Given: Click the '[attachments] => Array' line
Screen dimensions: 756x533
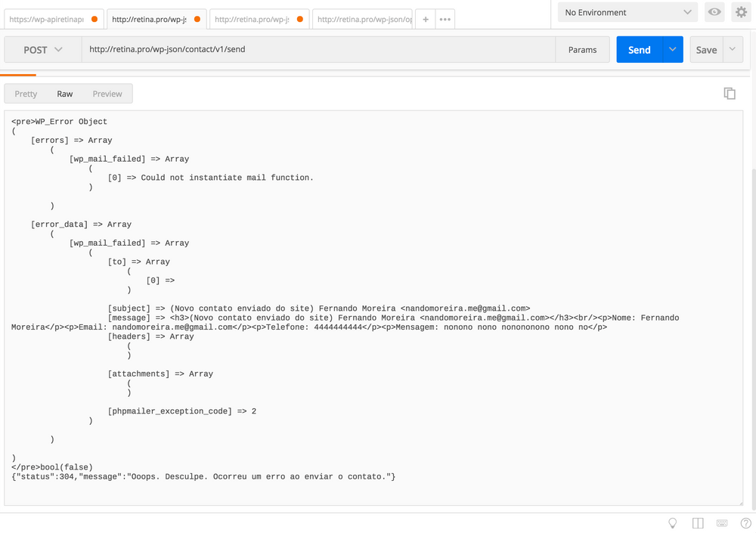Looking at the screenshot, I should 160,373.
